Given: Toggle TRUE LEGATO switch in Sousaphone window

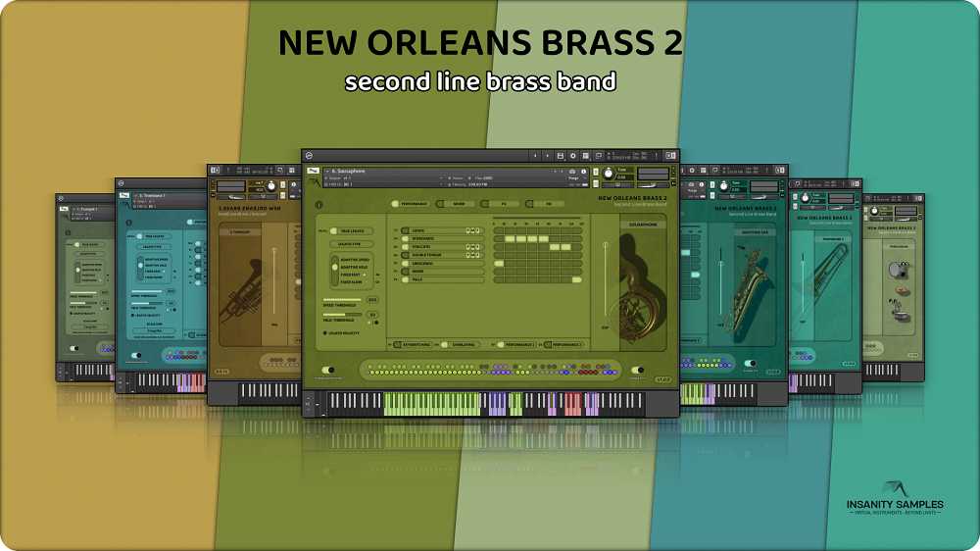Looking at the screenshot, I should [333, 230].
